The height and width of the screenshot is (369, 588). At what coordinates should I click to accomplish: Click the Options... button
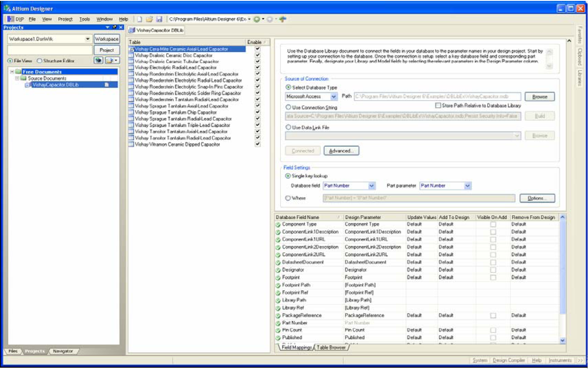[537, 198]
